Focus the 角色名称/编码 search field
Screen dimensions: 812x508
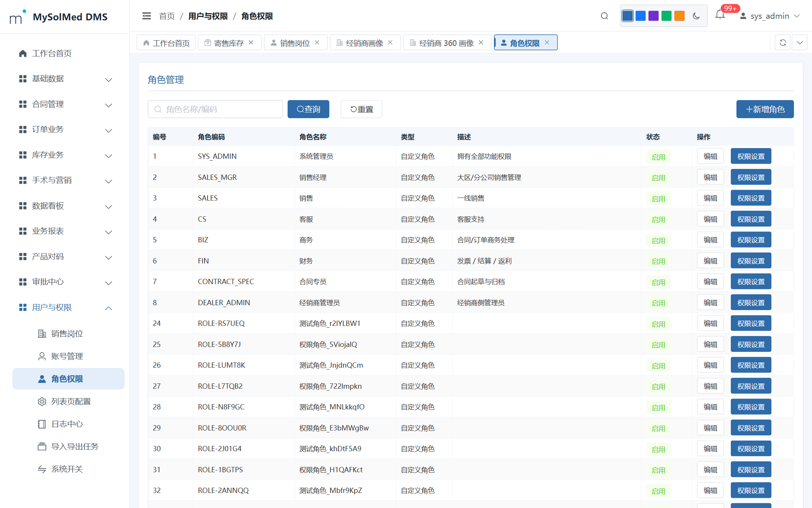point(215,109)
